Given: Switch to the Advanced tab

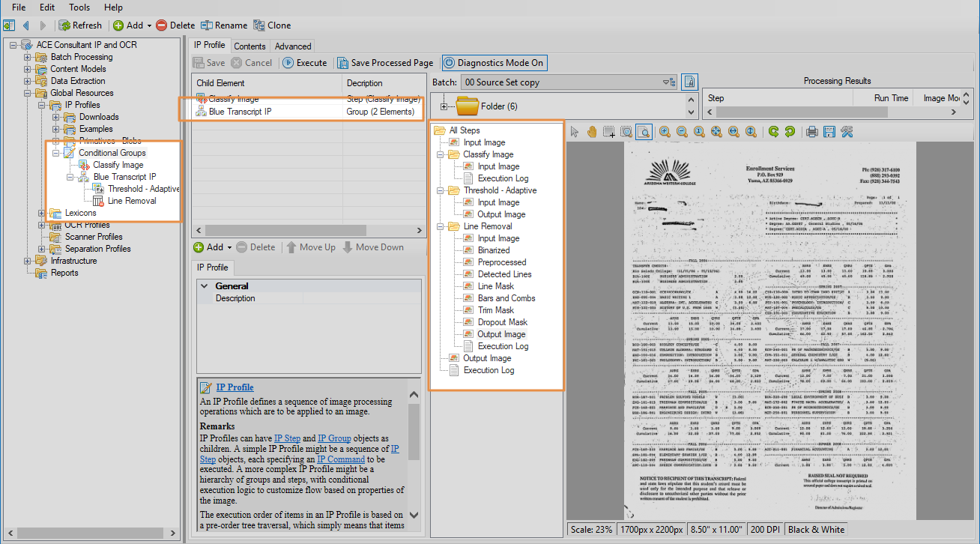Looking at the screenshot, I should [293, 46].
